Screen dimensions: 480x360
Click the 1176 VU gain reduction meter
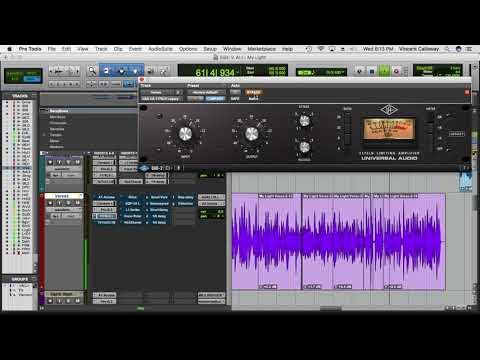pyautogui.click(x=389, y=129)
